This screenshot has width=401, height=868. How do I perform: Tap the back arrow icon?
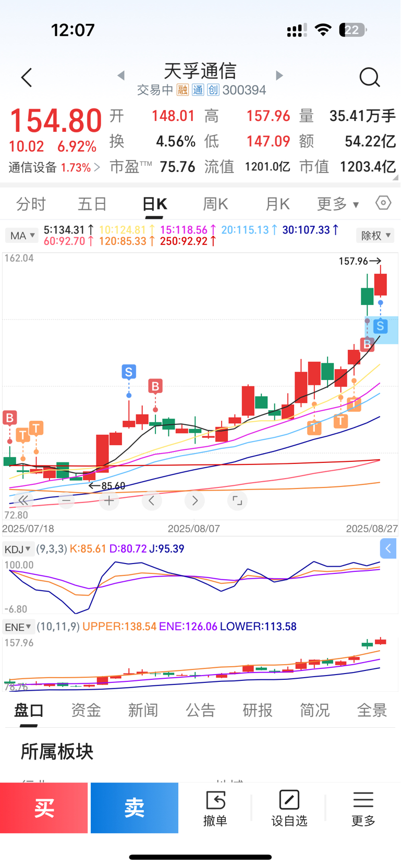27,78
